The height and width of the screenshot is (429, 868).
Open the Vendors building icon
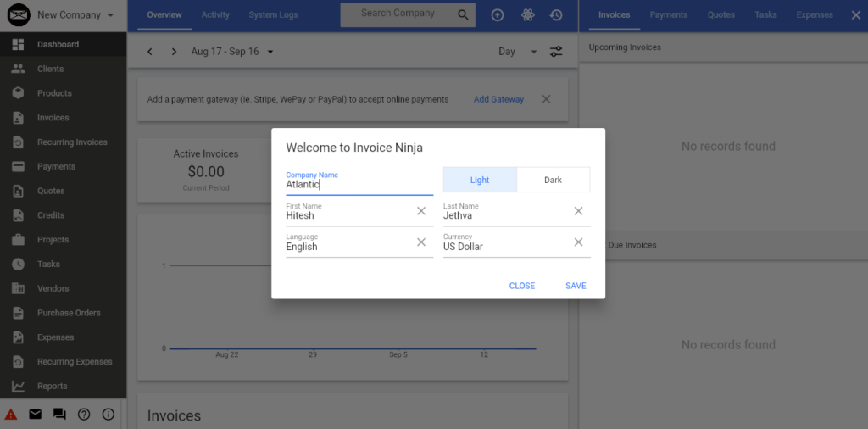pos(19,288)
